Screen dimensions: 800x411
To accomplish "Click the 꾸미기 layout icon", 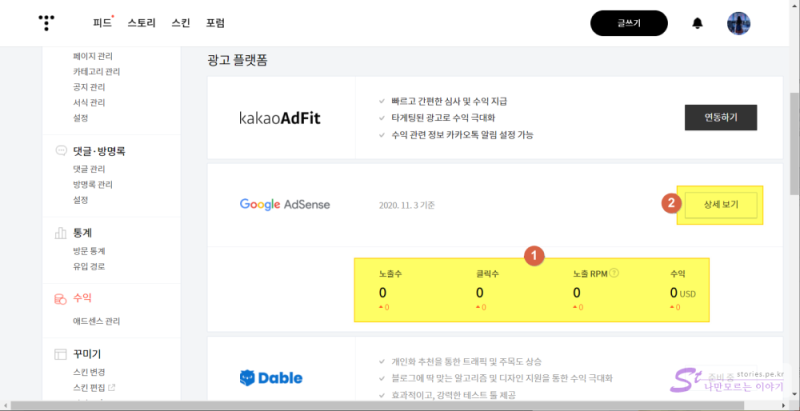I will [x=61, y=354].
